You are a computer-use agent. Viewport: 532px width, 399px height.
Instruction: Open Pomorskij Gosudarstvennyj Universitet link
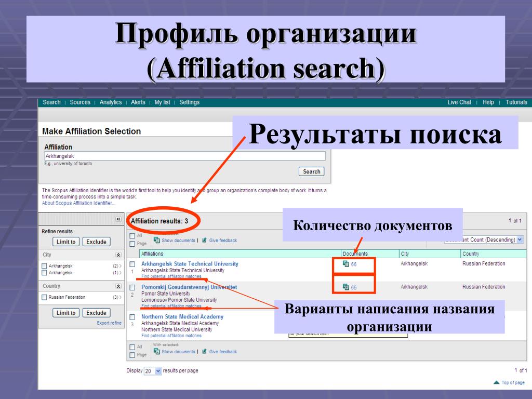(x=189, y=287)
